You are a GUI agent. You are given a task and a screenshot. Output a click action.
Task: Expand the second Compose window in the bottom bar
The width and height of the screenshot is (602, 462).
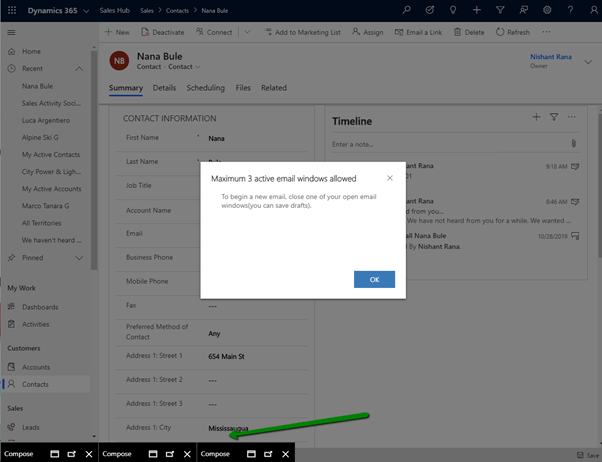[153, 454]
